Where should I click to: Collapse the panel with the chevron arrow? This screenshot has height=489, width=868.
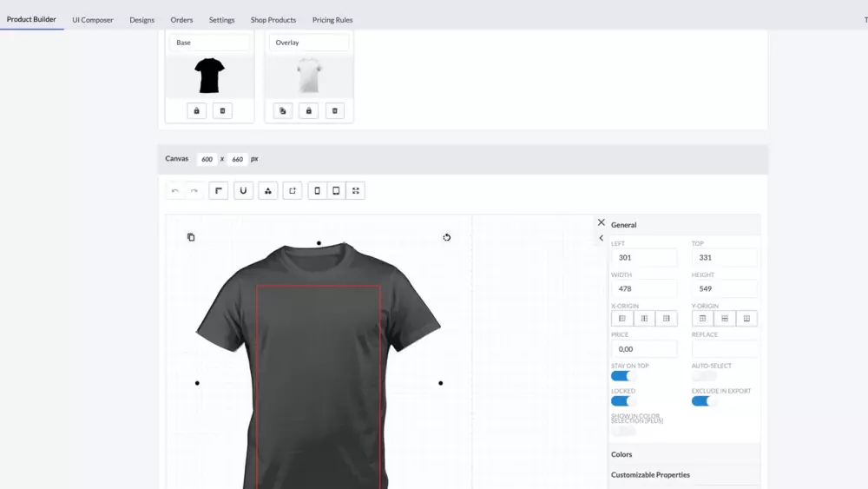coord(602,238)
